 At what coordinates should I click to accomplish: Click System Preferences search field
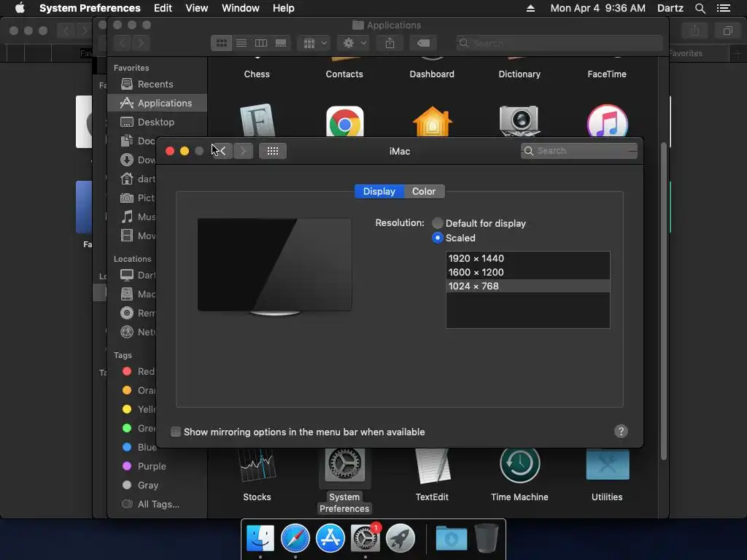click(x=578, y=151)
